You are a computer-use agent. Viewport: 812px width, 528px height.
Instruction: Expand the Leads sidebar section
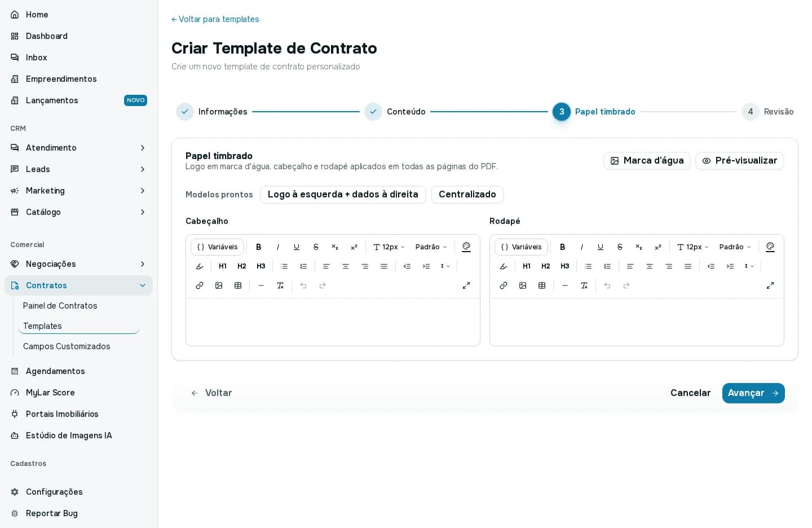78,169
